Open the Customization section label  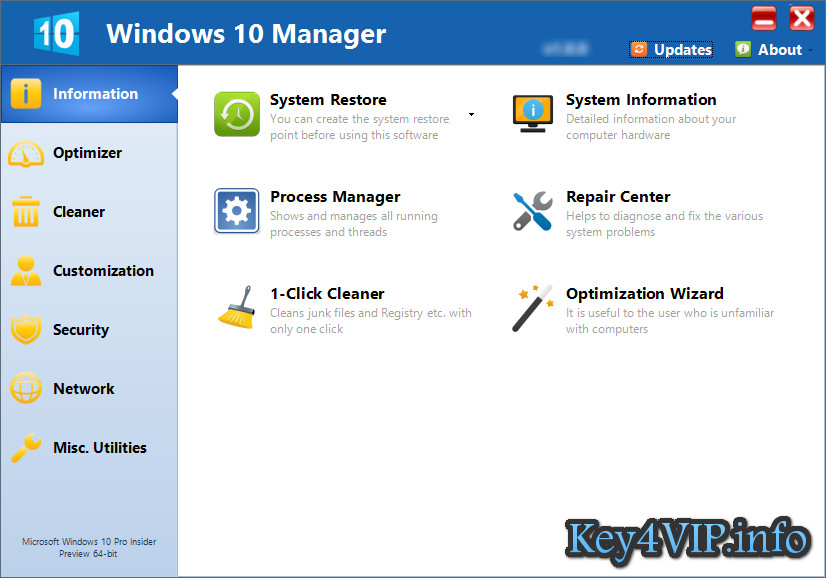104,271
